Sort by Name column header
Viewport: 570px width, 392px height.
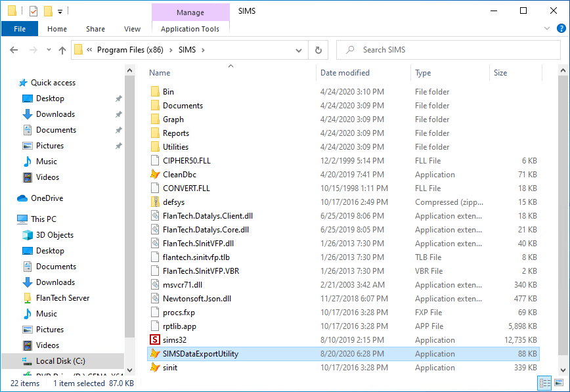pos(159,73)
